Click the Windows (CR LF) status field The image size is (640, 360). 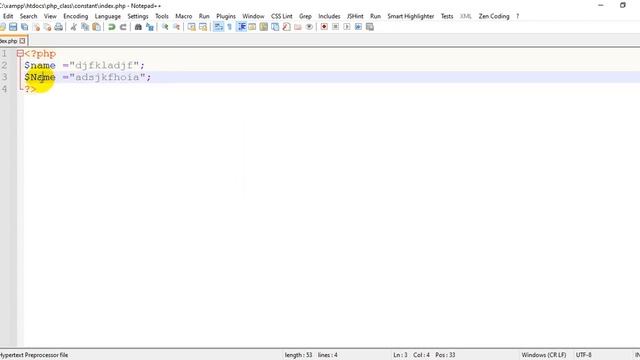coord(544,355)
